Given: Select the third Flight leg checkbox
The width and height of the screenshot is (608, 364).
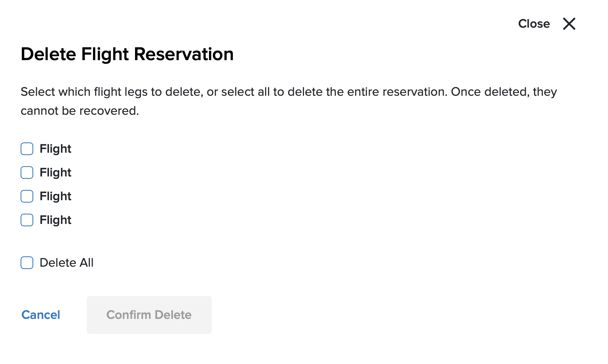Looking at the screenshot, I should 27,196.
